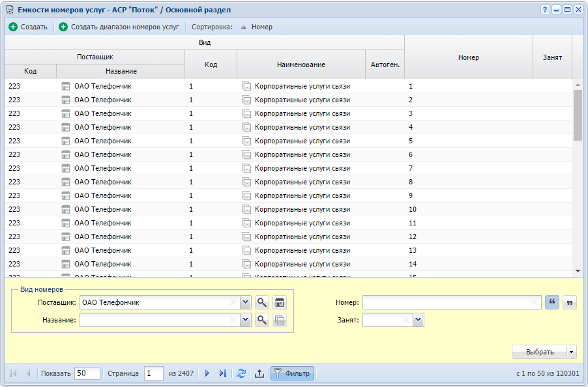Click supplier icon in row Номер 13
588x387 pixels.
[x=66, y=250]
